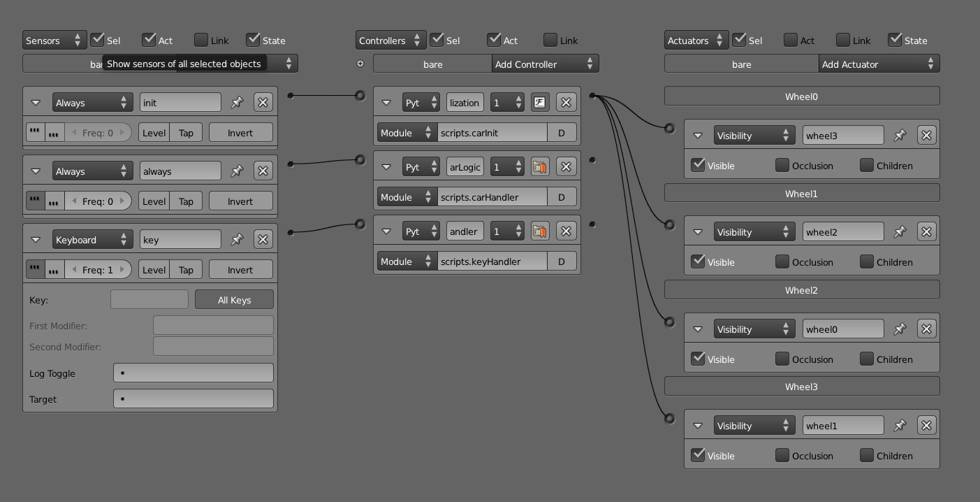Open the sensor type dropdown of the init sensor
Viewport: 980px width, 502px height.
point(92,102)
